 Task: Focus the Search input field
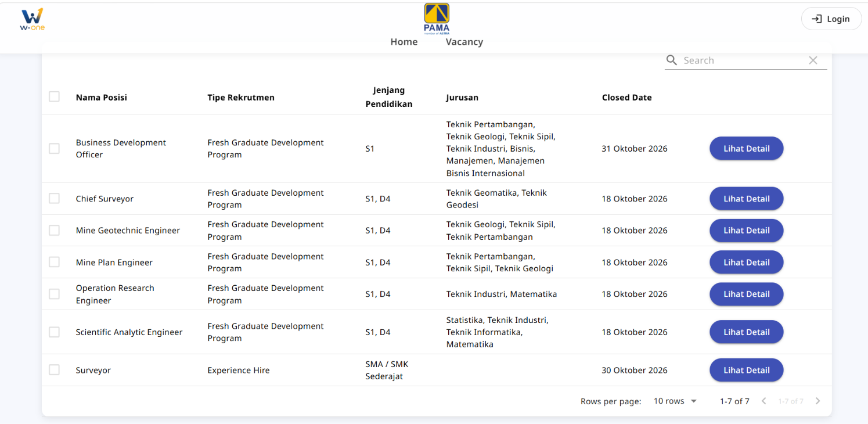pos(743,60)
